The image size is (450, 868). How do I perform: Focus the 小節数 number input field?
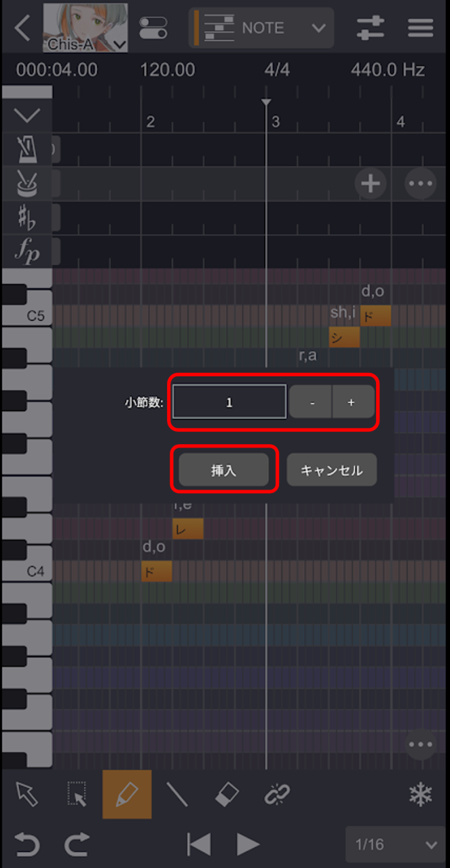pyautogui.click(x=229, y=402)
